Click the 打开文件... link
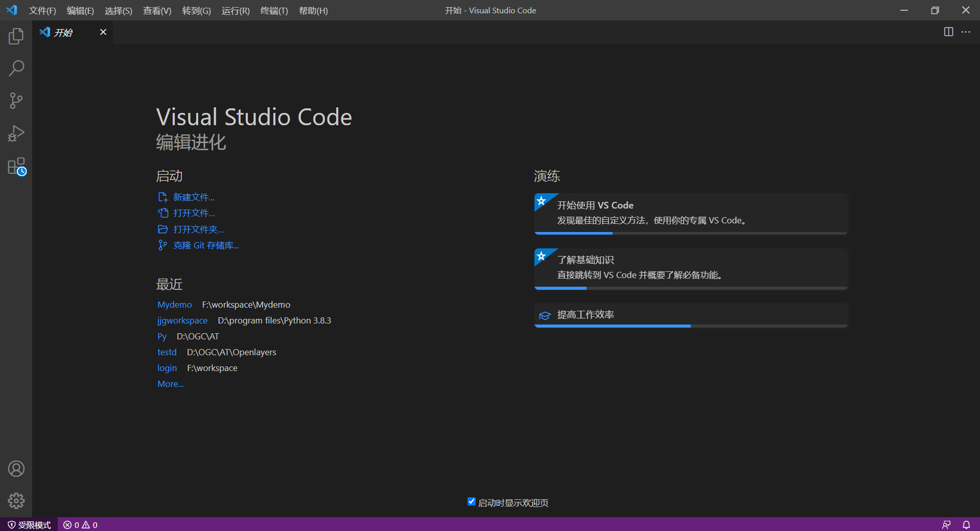The image size is (980, 531). (194, 213)
